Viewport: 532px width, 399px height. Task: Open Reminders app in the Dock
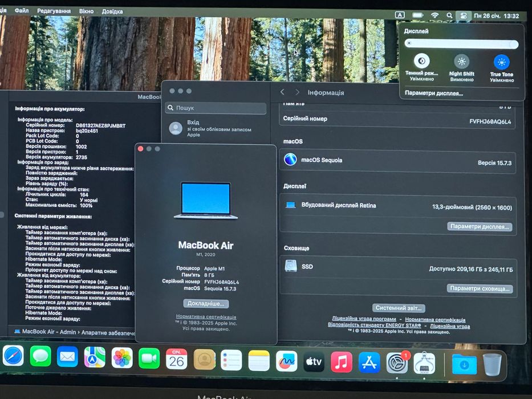232,360
